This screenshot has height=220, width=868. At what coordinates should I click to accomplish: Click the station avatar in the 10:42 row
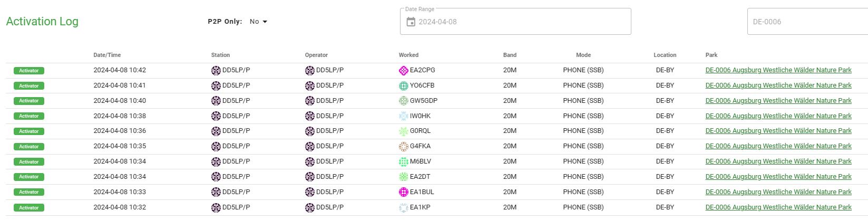[x=216, y=71]
